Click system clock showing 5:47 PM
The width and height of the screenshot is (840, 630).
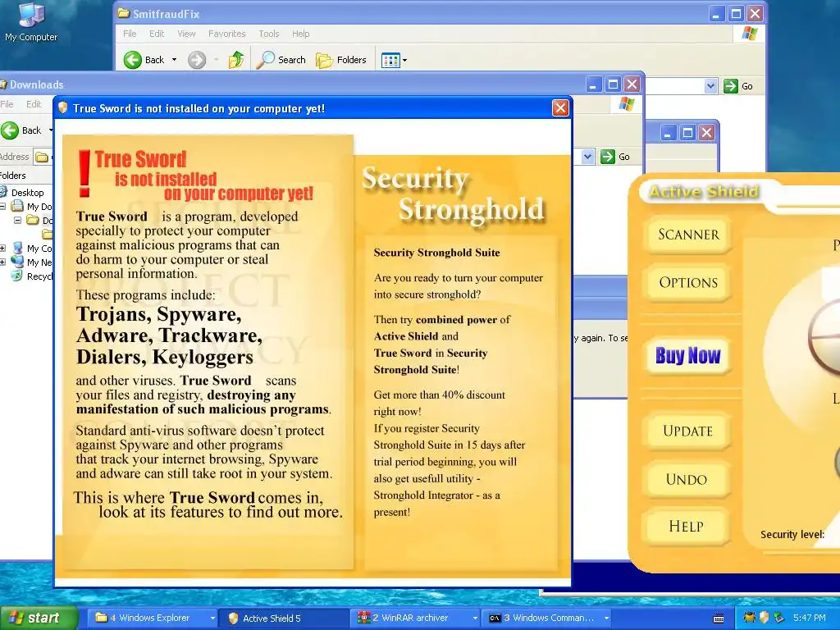pyautogui.click(x=810, y=618)
